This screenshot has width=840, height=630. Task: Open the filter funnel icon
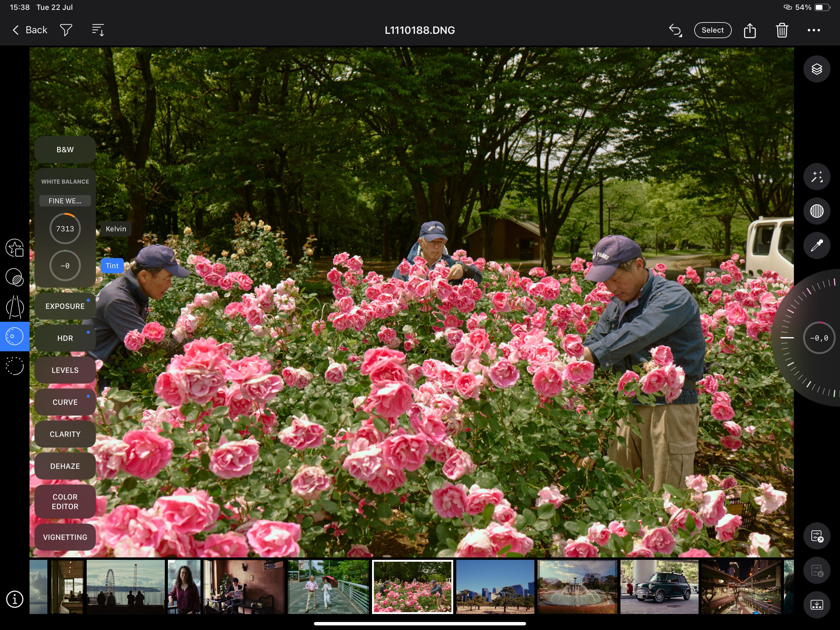point(66,30)
